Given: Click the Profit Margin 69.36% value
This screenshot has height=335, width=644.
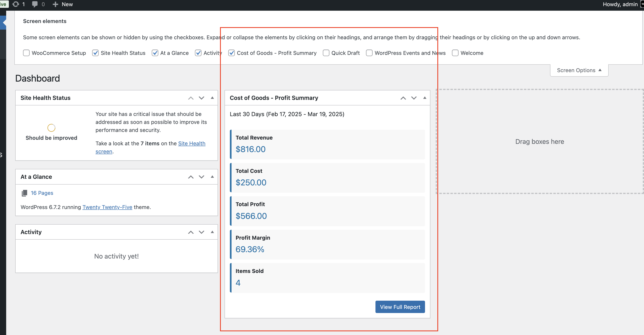Looking at the screenshot, I should pos(250,249).
